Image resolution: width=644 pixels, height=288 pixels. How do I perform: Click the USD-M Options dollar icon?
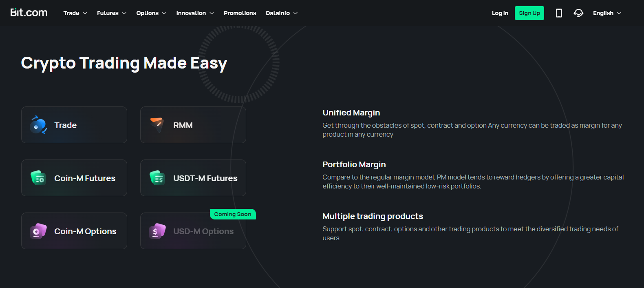tap(157, 231)
